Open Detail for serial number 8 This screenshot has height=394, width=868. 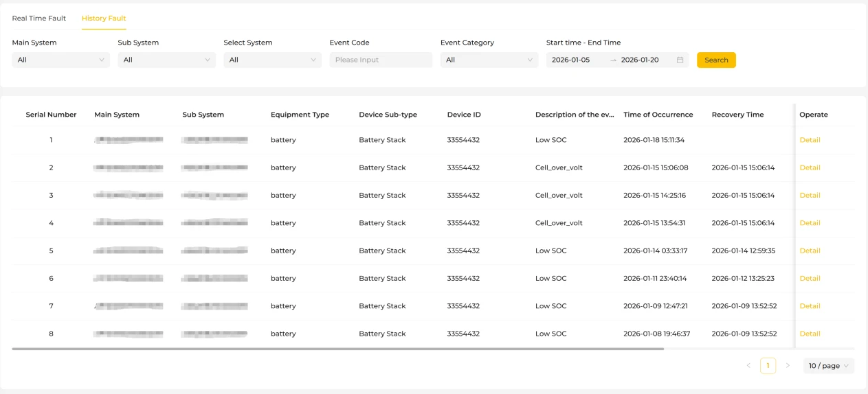pos(810,334)
